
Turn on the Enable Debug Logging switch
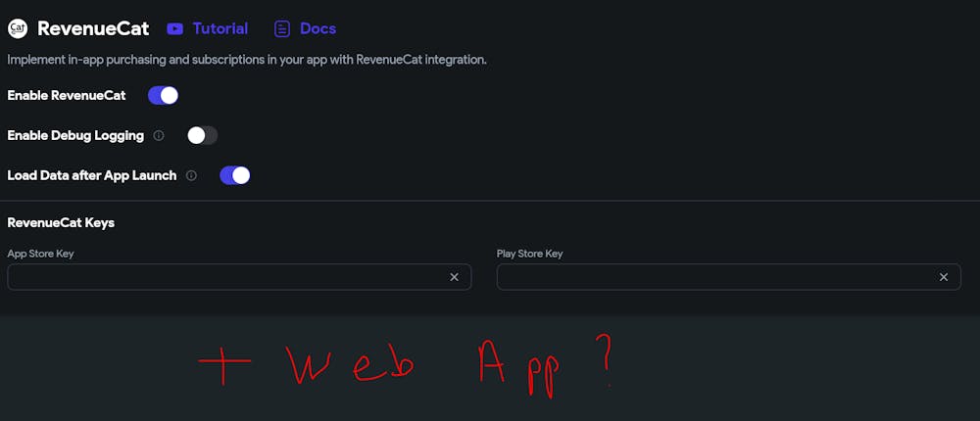coord(202,135)
